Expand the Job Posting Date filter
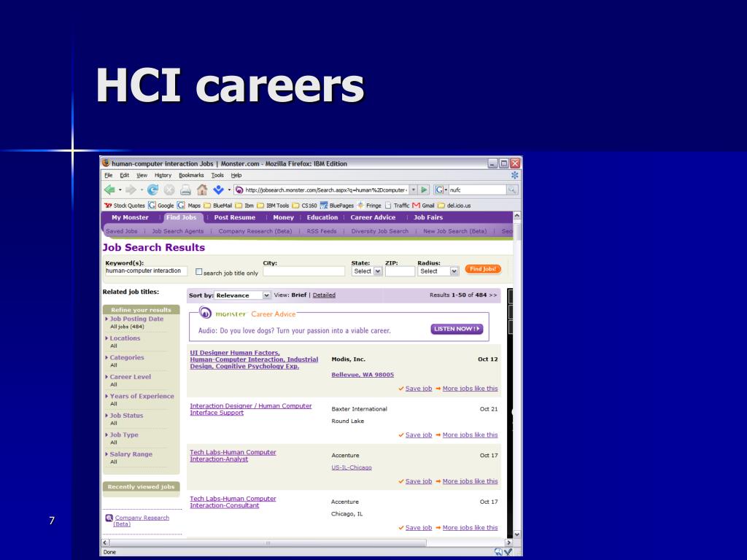 click(x=136, y=319)
